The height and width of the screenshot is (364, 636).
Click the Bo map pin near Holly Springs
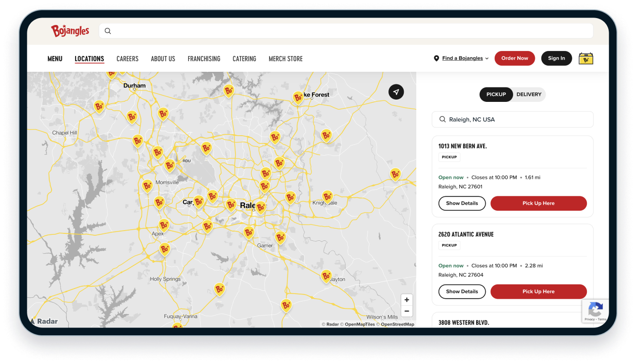(165, 249)
